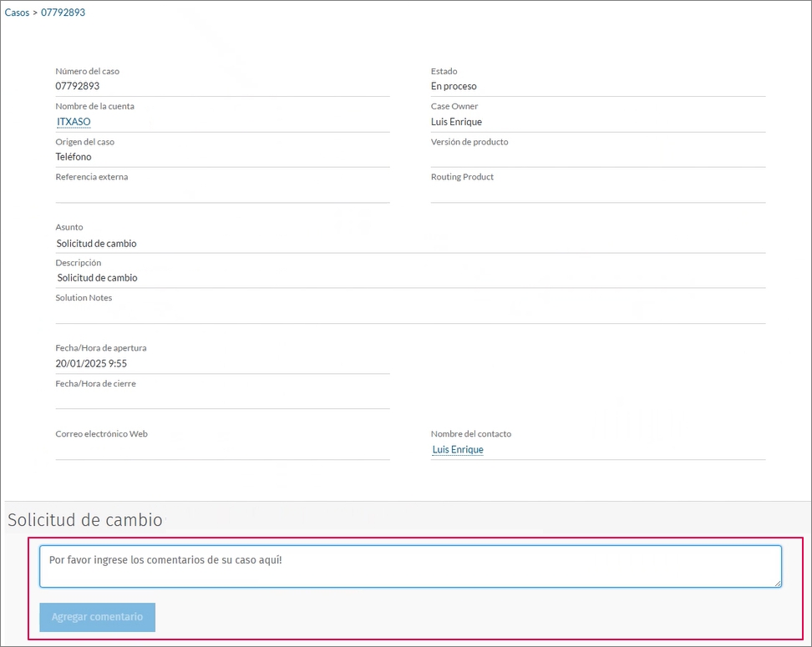Screen dimensions: 812x647
Task: Open the Luis Enrique contact link
Action: tap(458, 449)
